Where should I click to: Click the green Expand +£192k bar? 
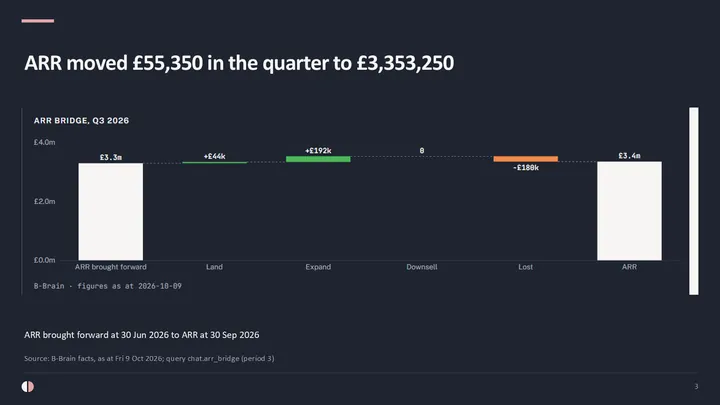point(318,159)
